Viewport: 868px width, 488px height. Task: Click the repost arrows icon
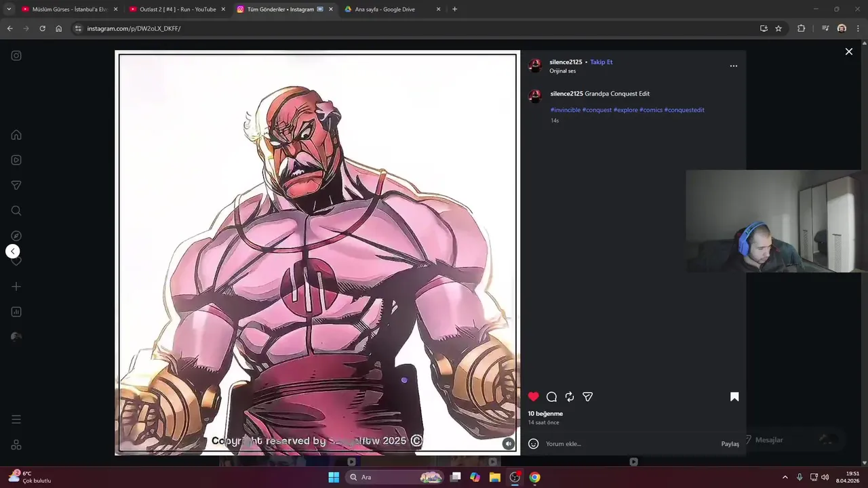(x=570, y=396)
